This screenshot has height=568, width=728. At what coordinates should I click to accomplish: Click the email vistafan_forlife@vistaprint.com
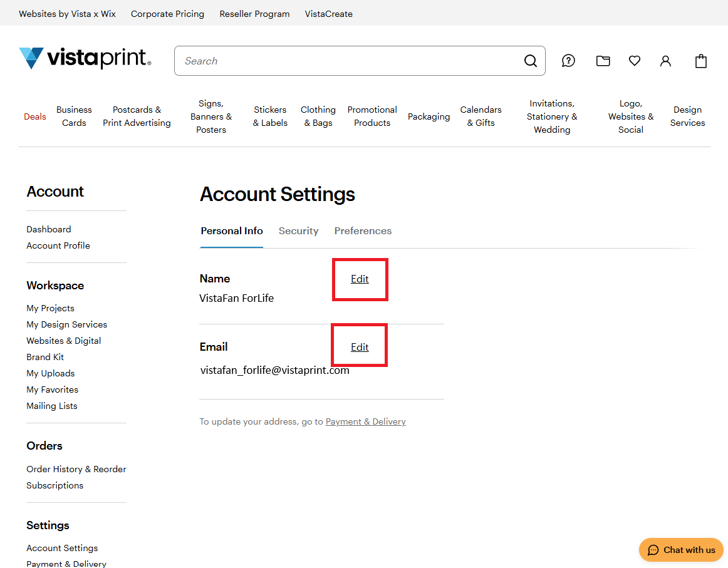275,370
